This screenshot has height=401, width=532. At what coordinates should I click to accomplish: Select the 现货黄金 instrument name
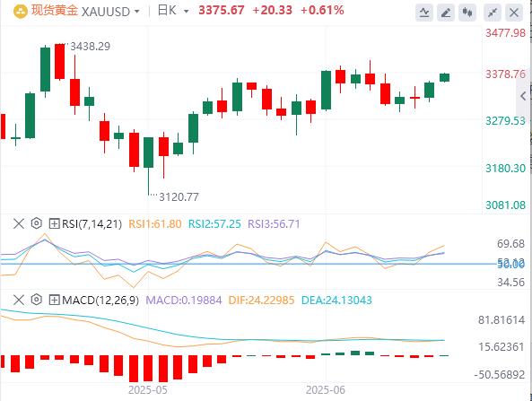pyautogui.click(x=55, y=11)
